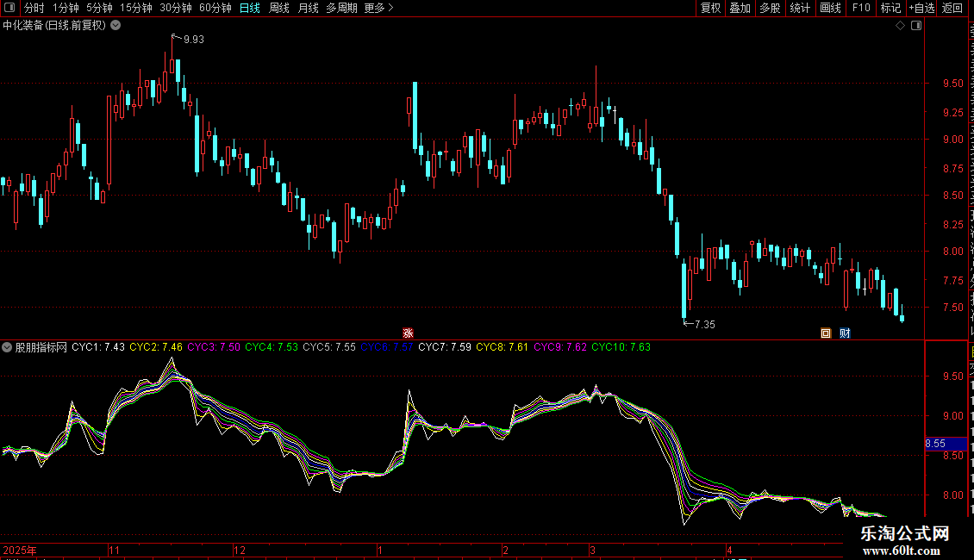Click the CYC6: 7.57 value
This screenshot has height=560, width=974.
pyautogui.click(x=387, y=347)
